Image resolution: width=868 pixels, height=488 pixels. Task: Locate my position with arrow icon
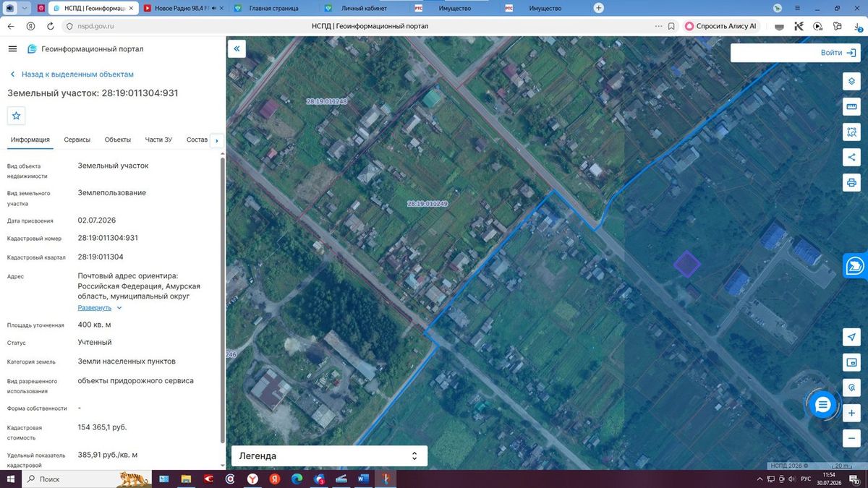point(851,337)
